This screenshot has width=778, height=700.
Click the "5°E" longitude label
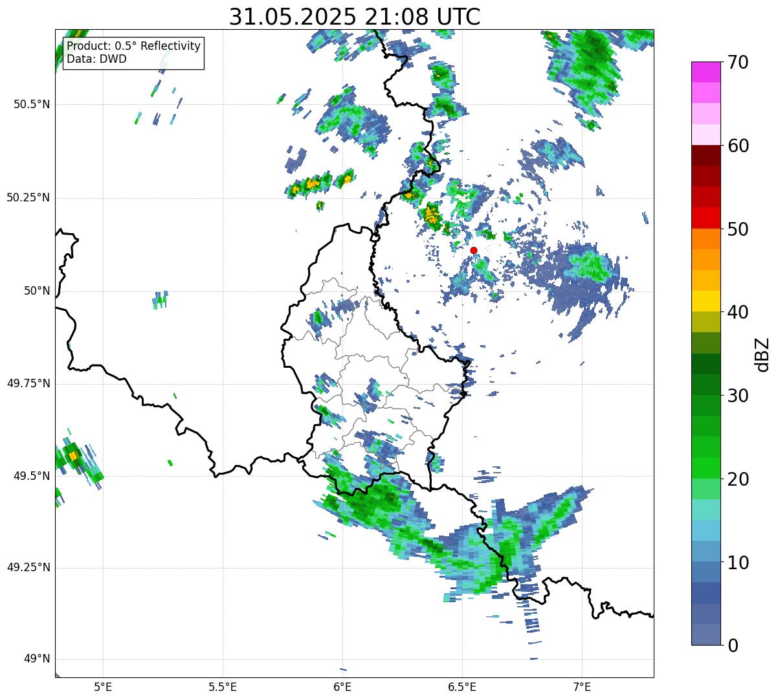[x=103, y=686]
